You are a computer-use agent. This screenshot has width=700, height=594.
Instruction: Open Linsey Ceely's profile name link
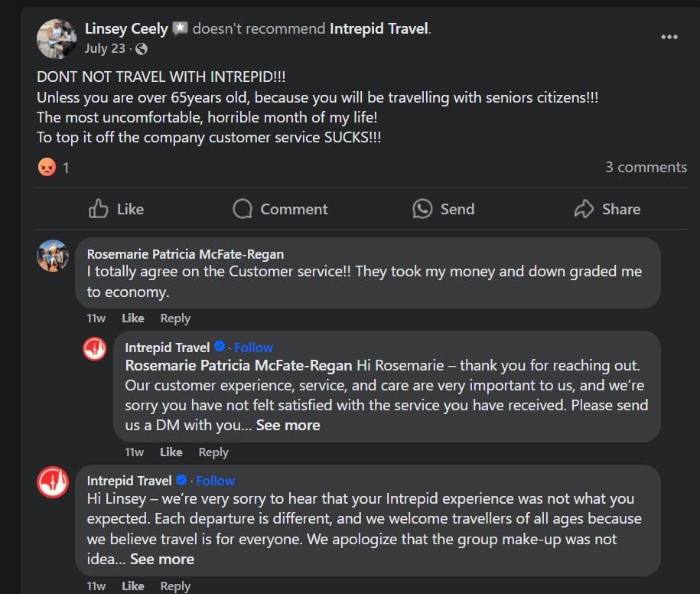(x=126, y=29)
